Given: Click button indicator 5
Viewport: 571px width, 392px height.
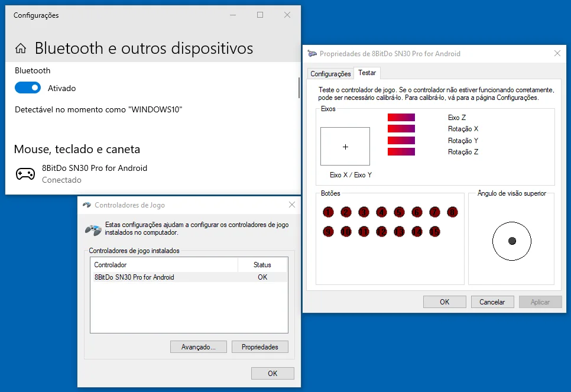Looking at the screenshot, I should coord(399,212).
